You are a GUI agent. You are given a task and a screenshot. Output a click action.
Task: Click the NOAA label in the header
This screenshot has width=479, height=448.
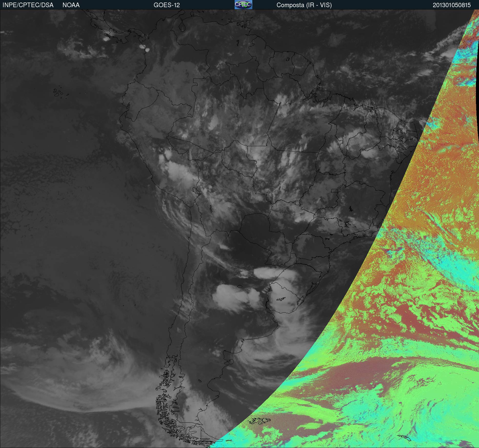coord(71,5)
